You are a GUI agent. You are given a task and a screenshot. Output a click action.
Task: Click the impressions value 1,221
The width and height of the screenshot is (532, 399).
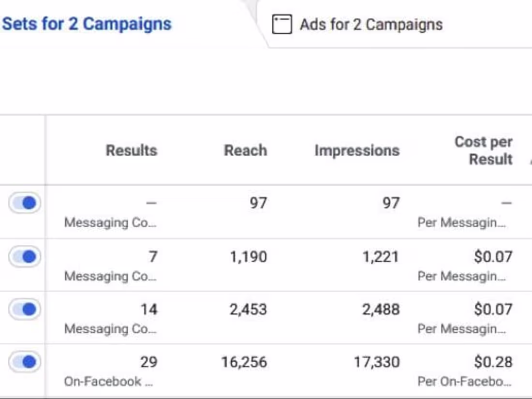[381, 257]
